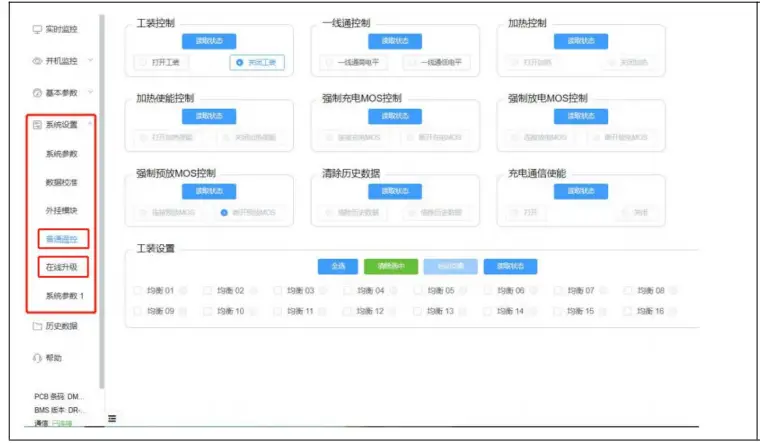Click the sidebar vertical scrollbar
This screenshot has width=760, height=443.
tap(102, 201)
